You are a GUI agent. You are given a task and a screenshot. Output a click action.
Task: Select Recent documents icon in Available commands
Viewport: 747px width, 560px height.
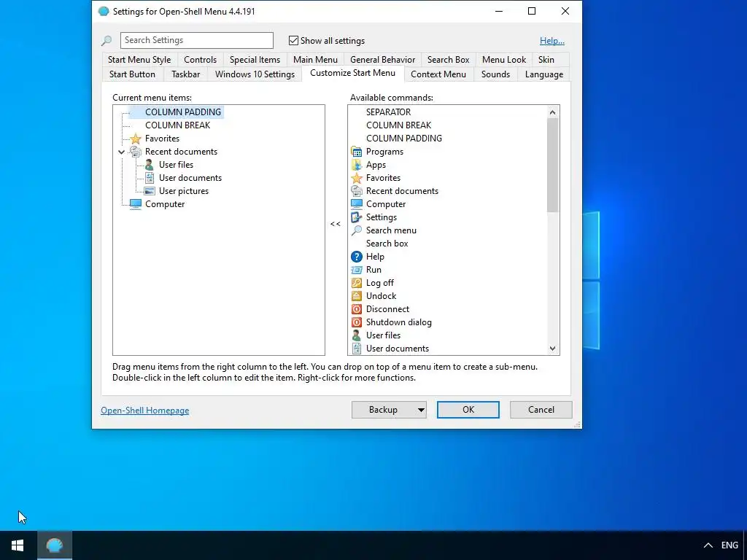click(x=356, y=191)
